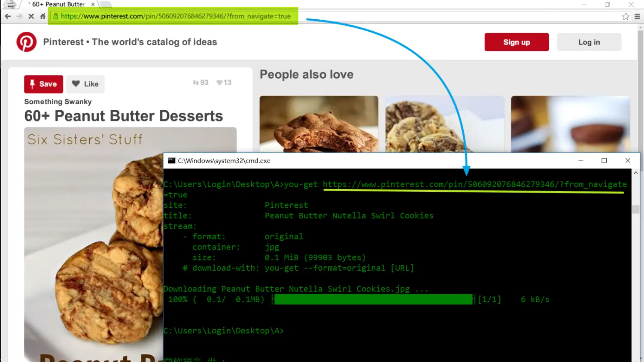Close the Chrome browser window
The image size is (644, 362).
point(631,4)
